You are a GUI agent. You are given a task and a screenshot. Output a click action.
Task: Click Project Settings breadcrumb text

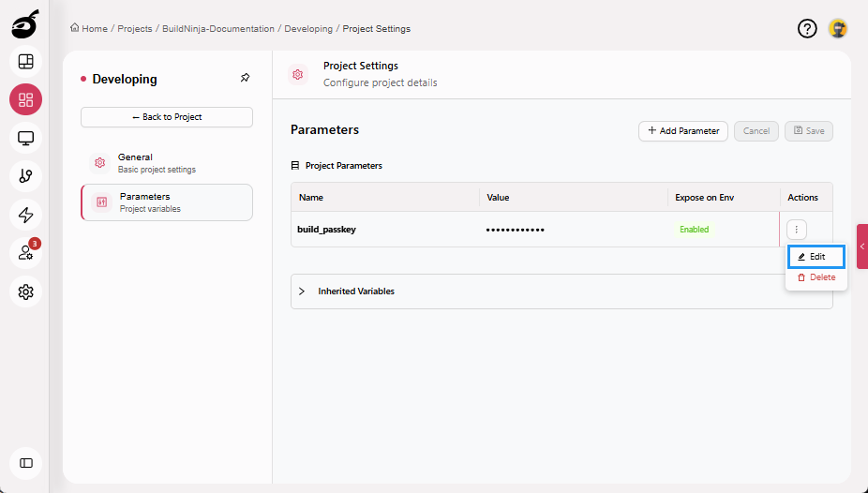[x=377, y=28]
